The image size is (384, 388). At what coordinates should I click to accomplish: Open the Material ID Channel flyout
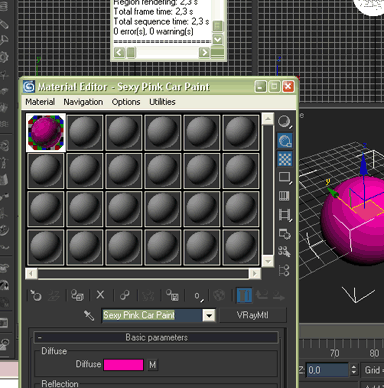(198, 296)
